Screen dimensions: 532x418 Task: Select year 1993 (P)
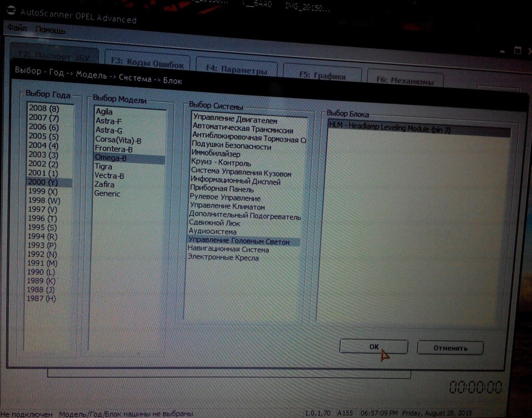click(42, 245)
